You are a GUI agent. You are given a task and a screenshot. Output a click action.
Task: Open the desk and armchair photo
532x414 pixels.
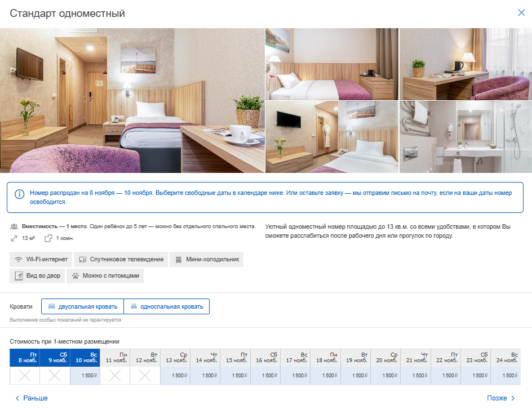pyautogui.click(x=466, y=64)
